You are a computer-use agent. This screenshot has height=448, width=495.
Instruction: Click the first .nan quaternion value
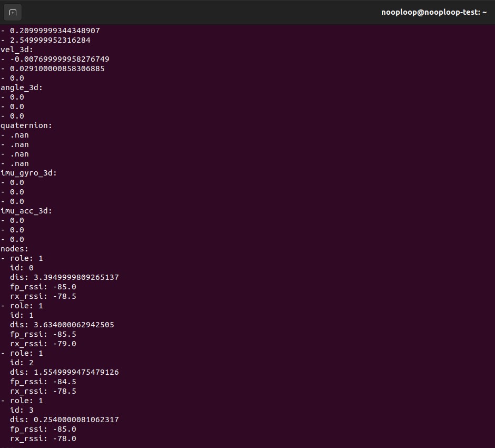coord(19,135)
